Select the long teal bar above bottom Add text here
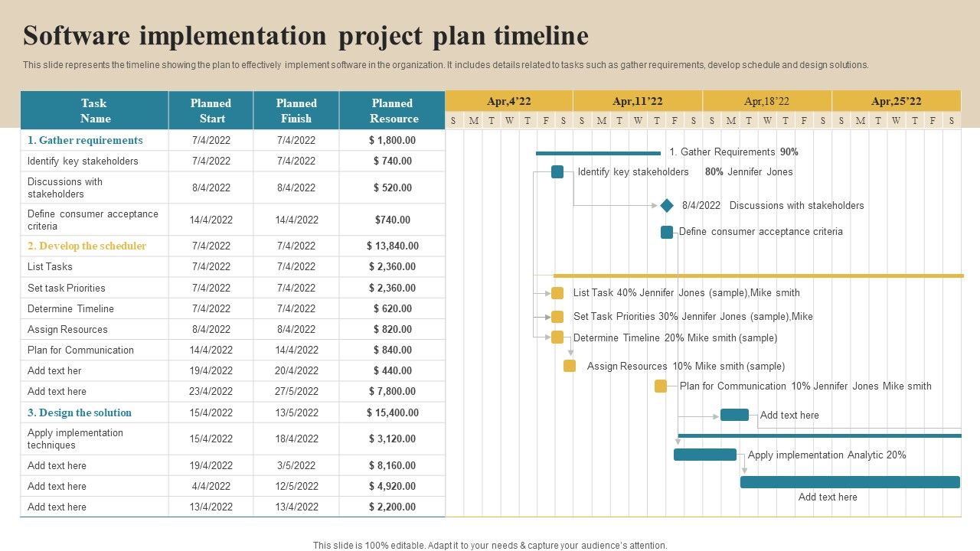Viewport: 980px width, 551px height. click(x=850, y=482)
